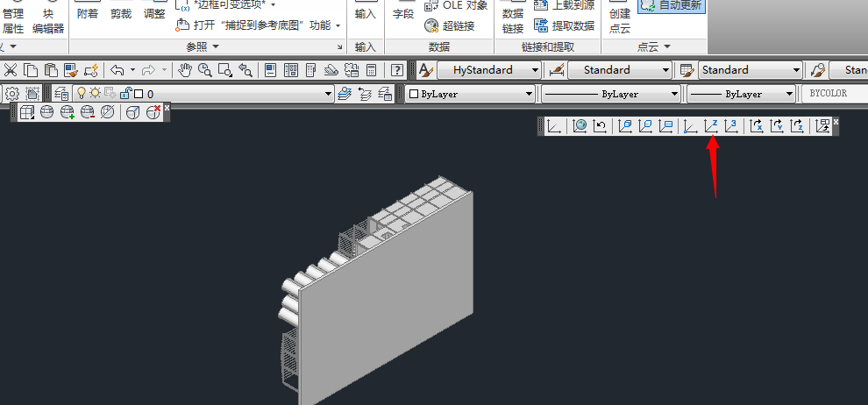Click the Match Properties paintbrush icon

click(x=71, y=70)
